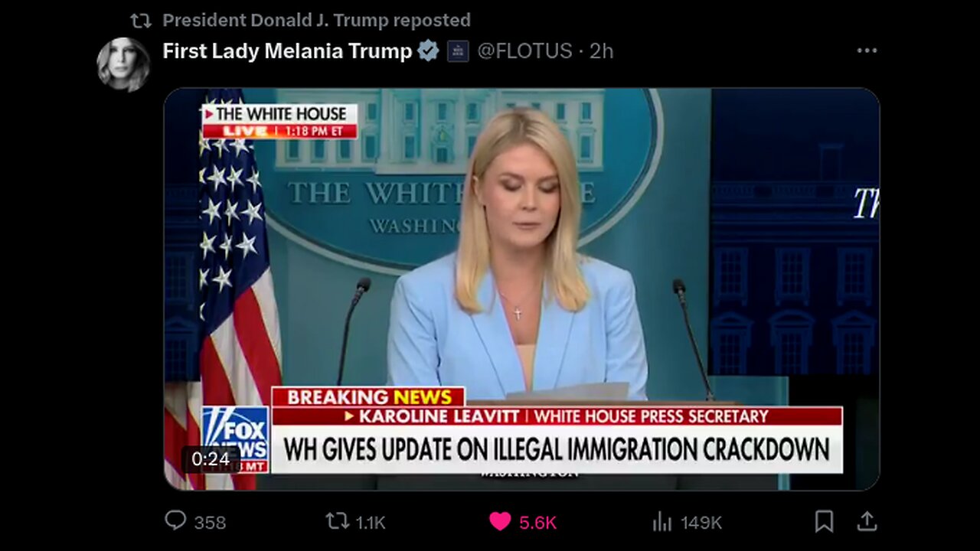This screenshot has height=551, width=980.
Task: Click the repost arrows icon below video
Action: tap(337, 522)
